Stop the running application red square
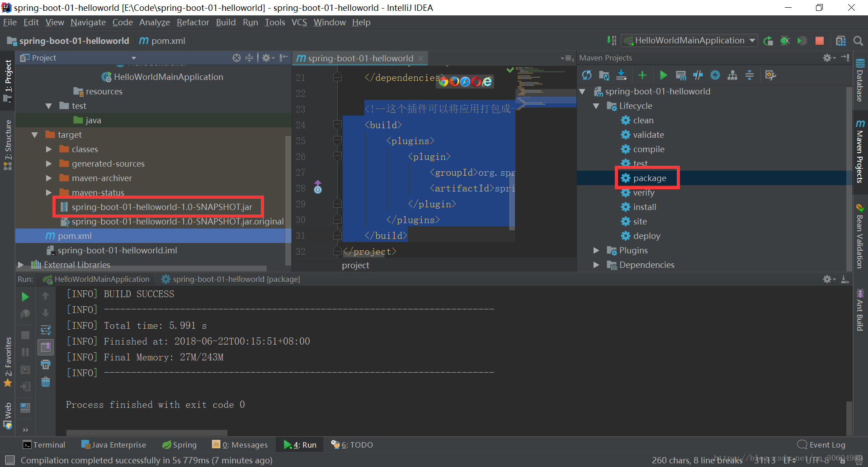This screenshot has height=467, width=868. coord(820,41)
